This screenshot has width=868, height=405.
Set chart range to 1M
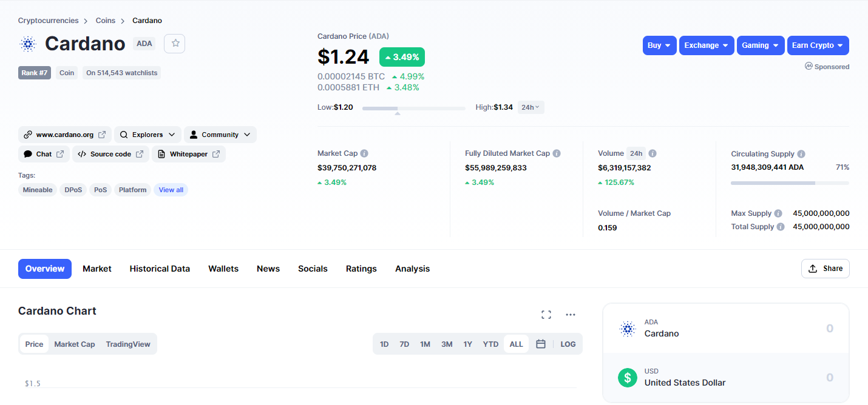(425, 344)
